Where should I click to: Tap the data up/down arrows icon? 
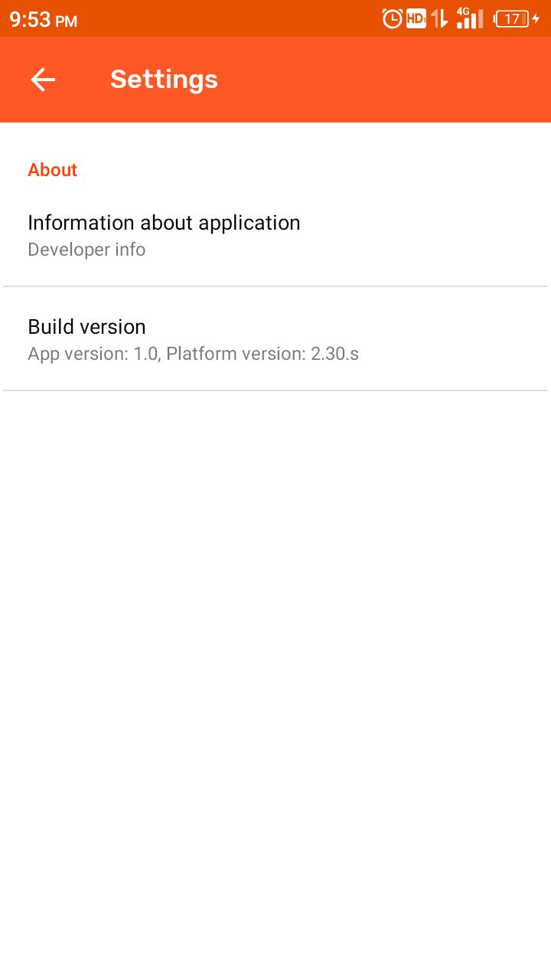(x=438, y=18)
